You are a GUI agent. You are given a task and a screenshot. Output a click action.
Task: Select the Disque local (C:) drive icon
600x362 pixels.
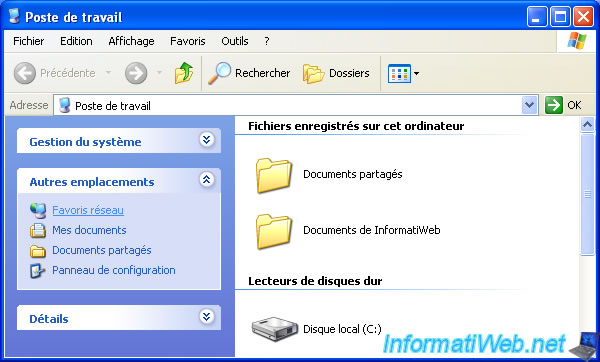pyautogui.click(x=275, y=328)
